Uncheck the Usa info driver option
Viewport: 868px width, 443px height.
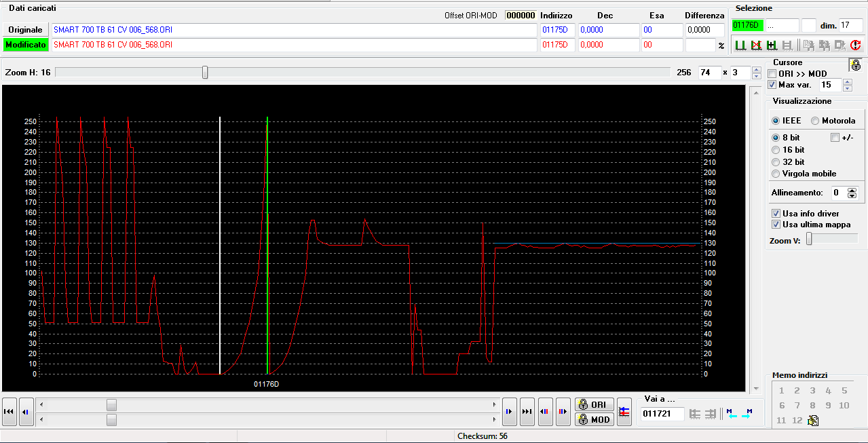pos(776,213)
